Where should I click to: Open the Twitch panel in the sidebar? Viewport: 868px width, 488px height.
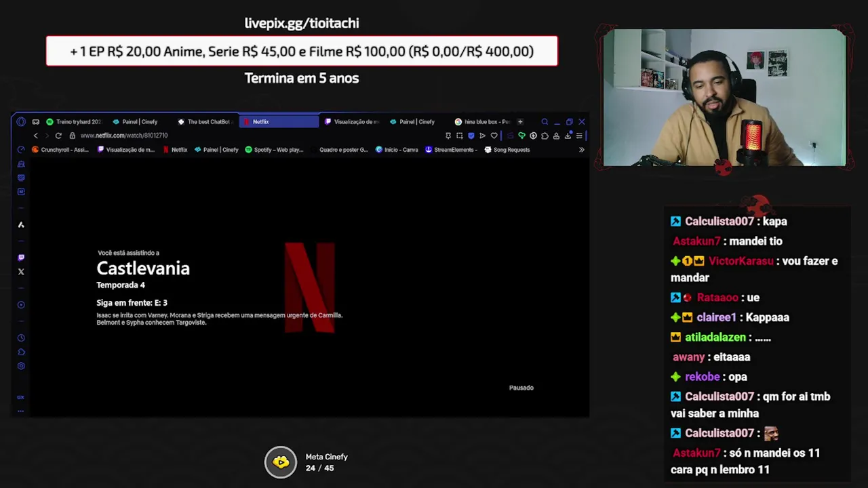pos(21,258)
